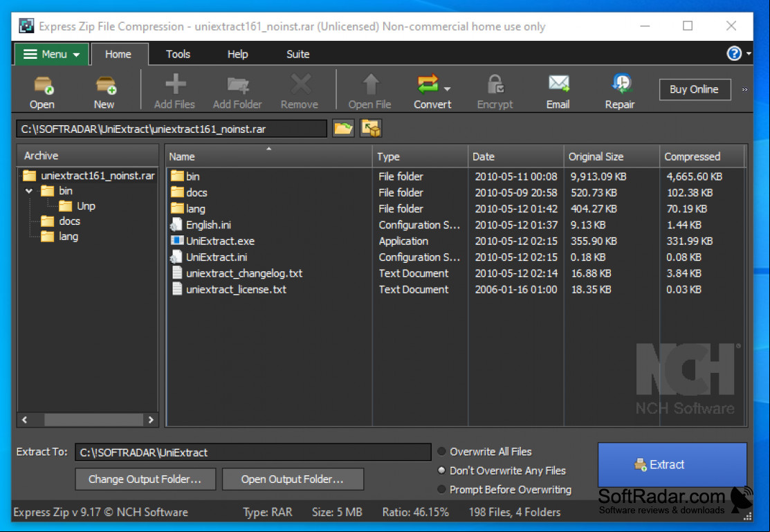Click the Buy Online button
770x532 pixels.
click(x=695, y=89)
